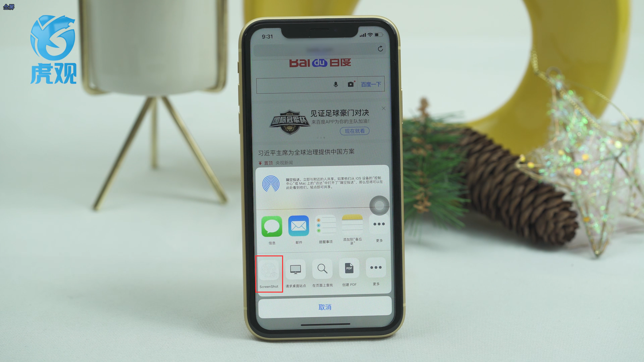Toggle the Baidu camera search input
The width and height of the screenshot is (644, 362).
pyautogui.click(x=351, y=84)
